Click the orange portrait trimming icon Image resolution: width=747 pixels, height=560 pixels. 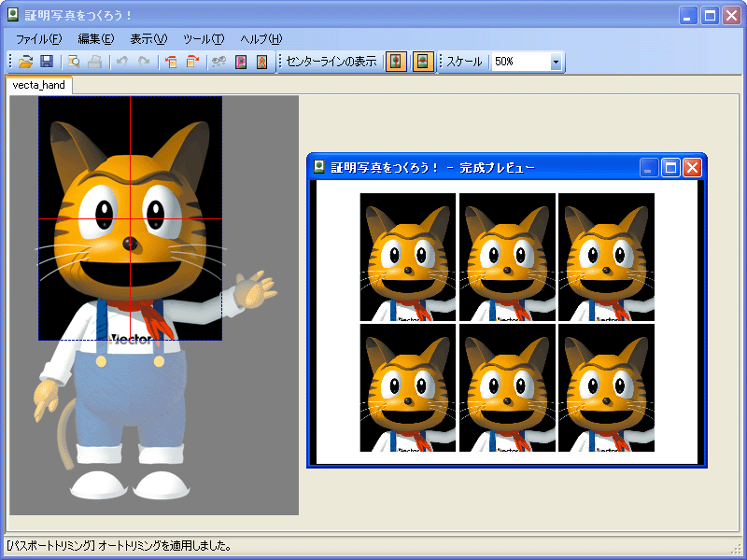262,62
